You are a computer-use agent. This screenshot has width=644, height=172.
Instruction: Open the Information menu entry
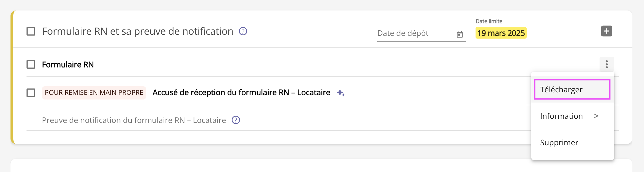point(561,116)
